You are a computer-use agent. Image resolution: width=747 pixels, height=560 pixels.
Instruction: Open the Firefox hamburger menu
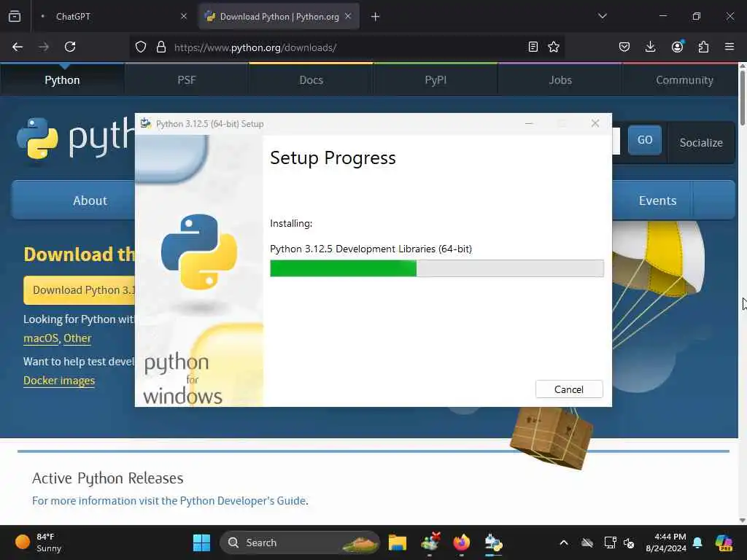tap(729, 47)
